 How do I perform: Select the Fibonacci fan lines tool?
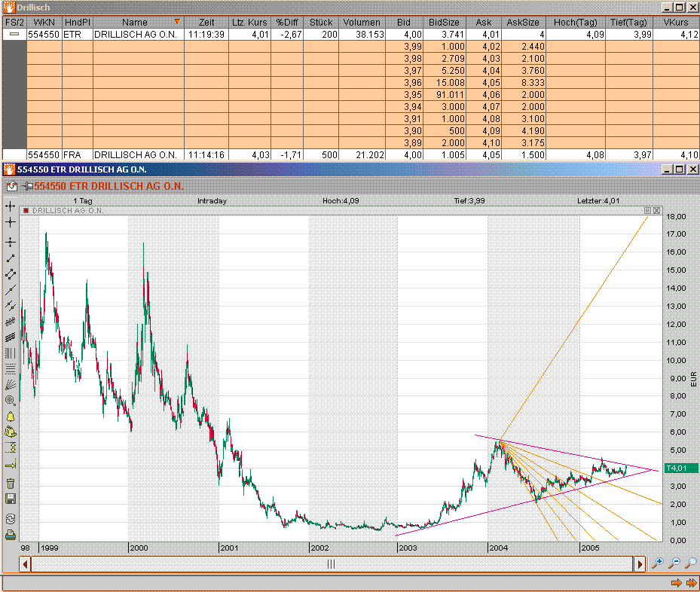tap(11, 384)
